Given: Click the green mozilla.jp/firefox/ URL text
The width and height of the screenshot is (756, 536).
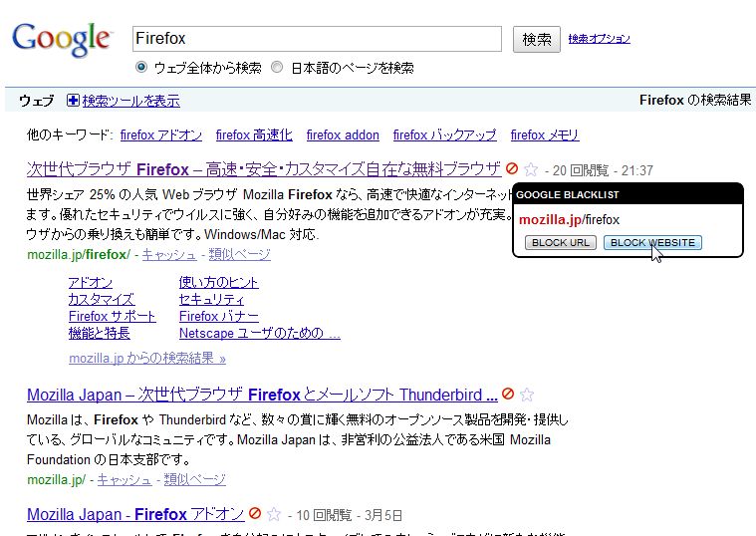Looking at the screenshot, I should coord(79,255).
